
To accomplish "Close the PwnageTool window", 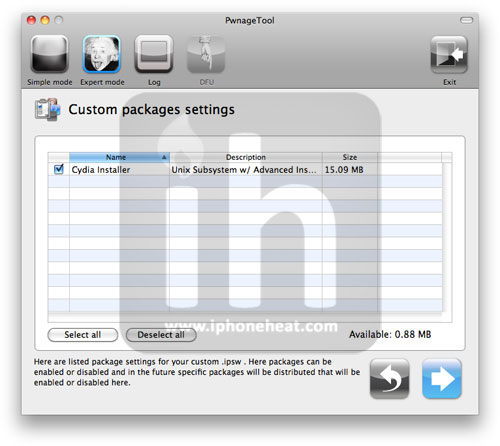I will (x=31, y=20).
